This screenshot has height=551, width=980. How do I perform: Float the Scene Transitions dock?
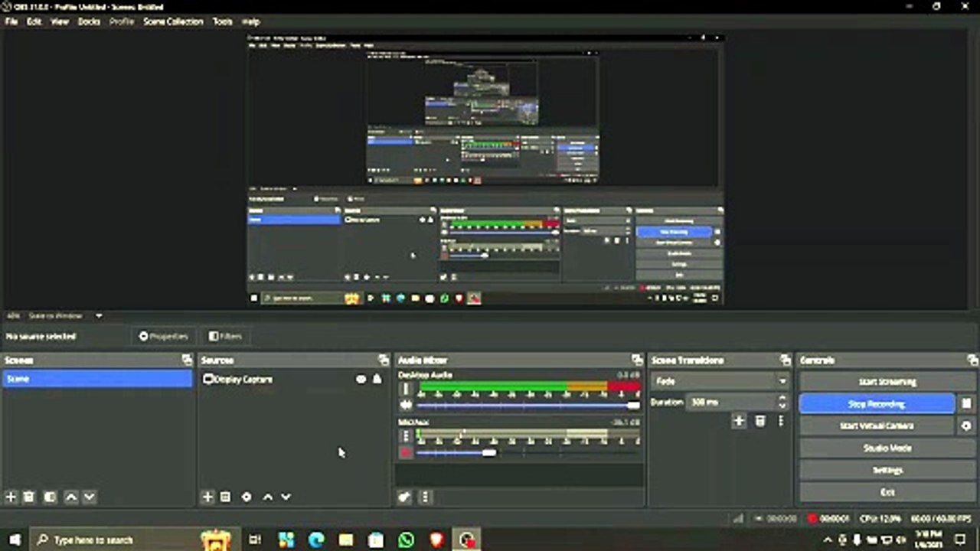(785, 360)
